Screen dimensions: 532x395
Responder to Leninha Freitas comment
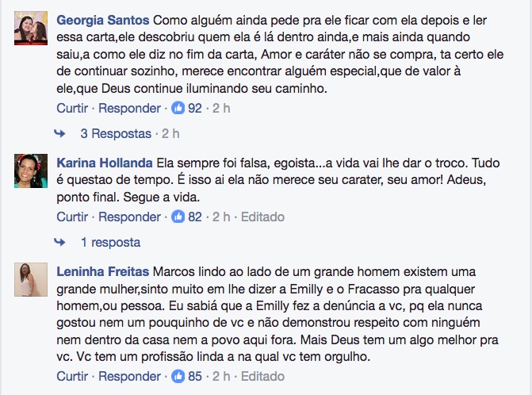pyautogui.click(x=128, y=376)
